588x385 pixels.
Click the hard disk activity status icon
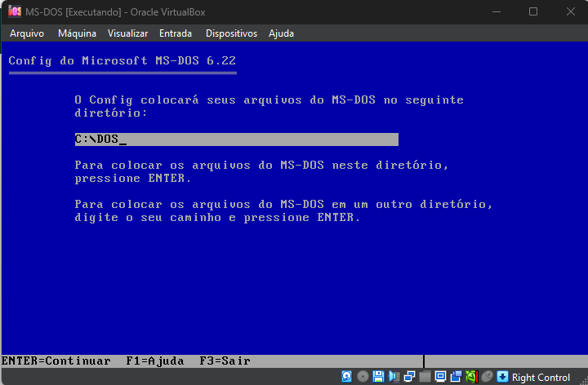(x=347, y=376)
